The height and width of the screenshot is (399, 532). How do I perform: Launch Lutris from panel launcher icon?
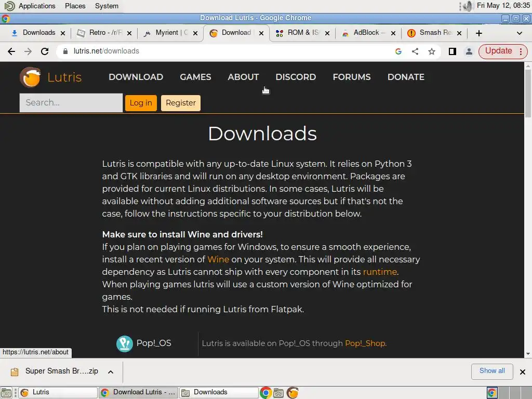tap(292, 393)
